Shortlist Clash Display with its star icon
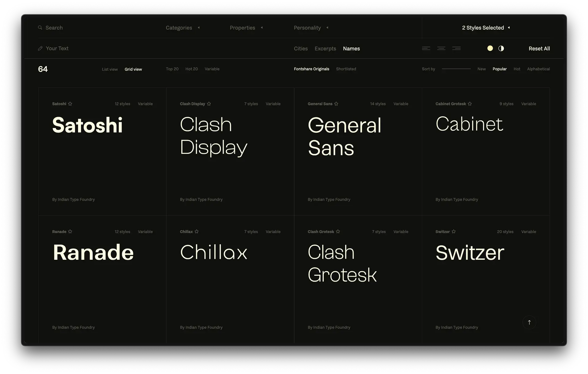Image resolution: width=588 pixels, height=374 pixels. tap(209, 104)
